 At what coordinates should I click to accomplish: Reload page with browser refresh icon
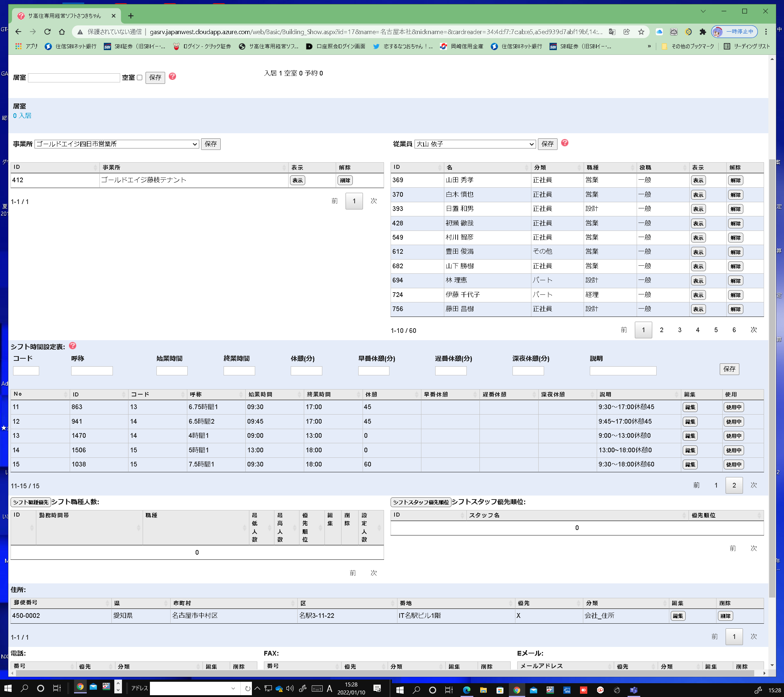(47, 32)
